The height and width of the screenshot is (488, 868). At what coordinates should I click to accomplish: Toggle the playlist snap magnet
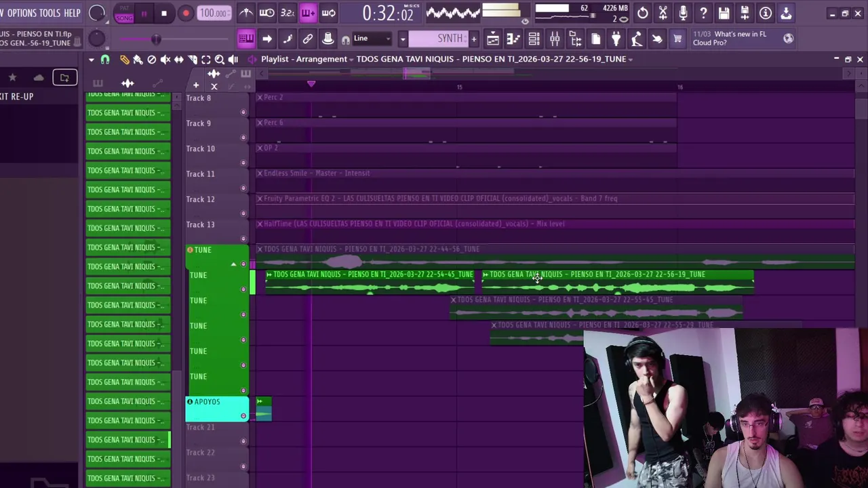coord(105,60)
